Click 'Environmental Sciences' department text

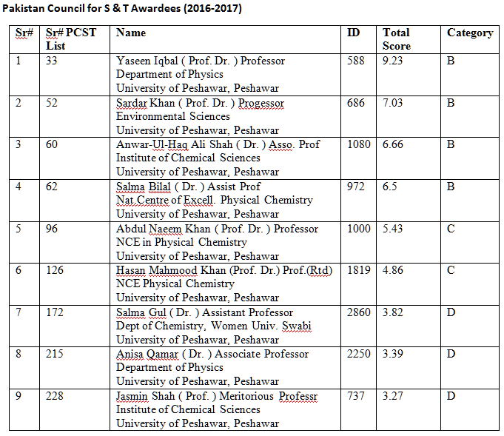click(x=173, y=116)
